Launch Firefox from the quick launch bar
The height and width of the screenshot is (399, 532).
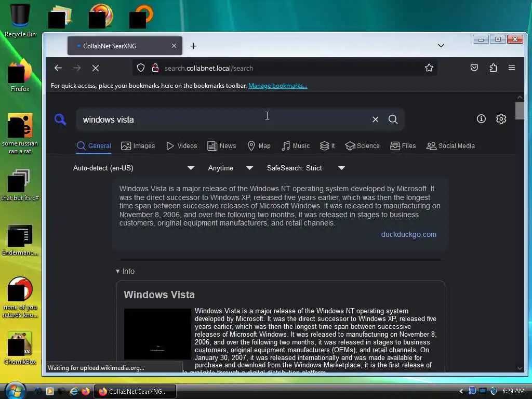click(86, 391)
